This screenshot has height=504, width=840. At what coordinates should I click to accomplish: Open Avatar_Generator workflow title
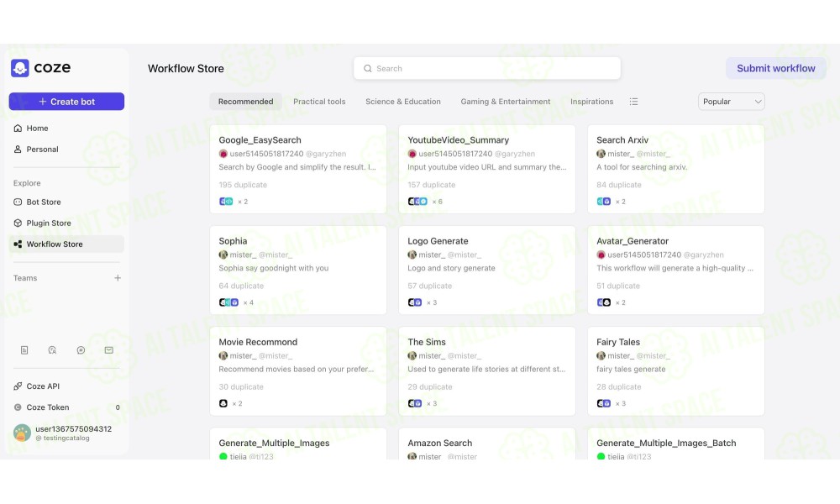tap(633, 241)
